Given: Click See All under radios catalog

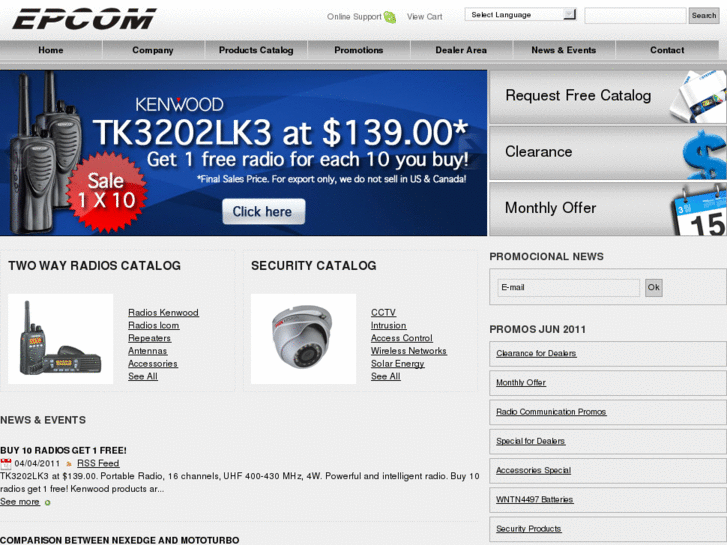Looking at the screenshot, I should (143, 376).
